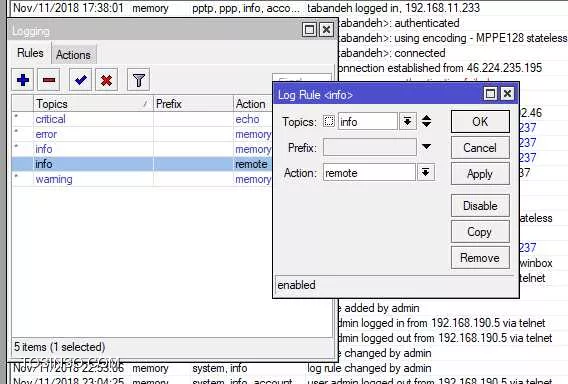568x384 pixels.
Task: Select log entry 'tabandeh logged in, 192.168.11.233'
Action: click(x=393, y=8)
